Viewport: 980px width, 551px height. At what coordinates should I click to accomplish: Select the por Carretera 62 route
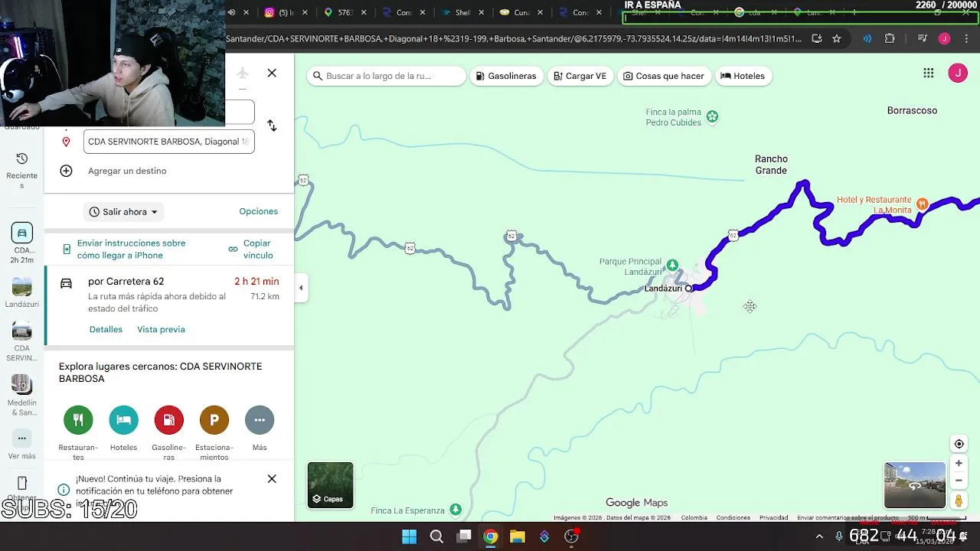tap(170, 305)
